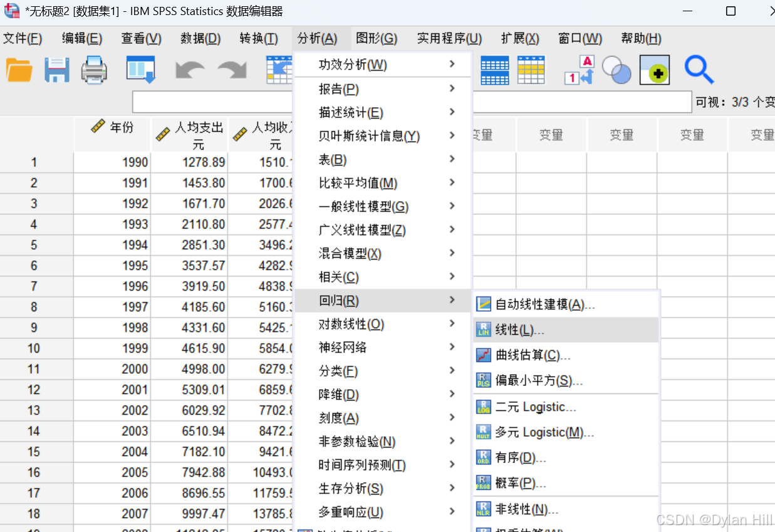Open search with the magnifying glass icon
This screenshot has width=775, height=532.
pos(699,70)
